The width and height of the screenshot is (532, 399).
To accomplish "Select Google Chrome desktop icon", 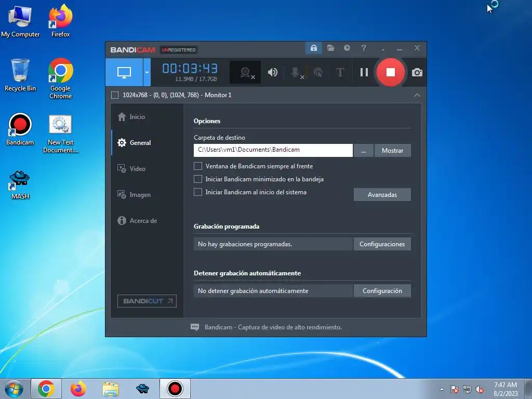I will 61,79.
